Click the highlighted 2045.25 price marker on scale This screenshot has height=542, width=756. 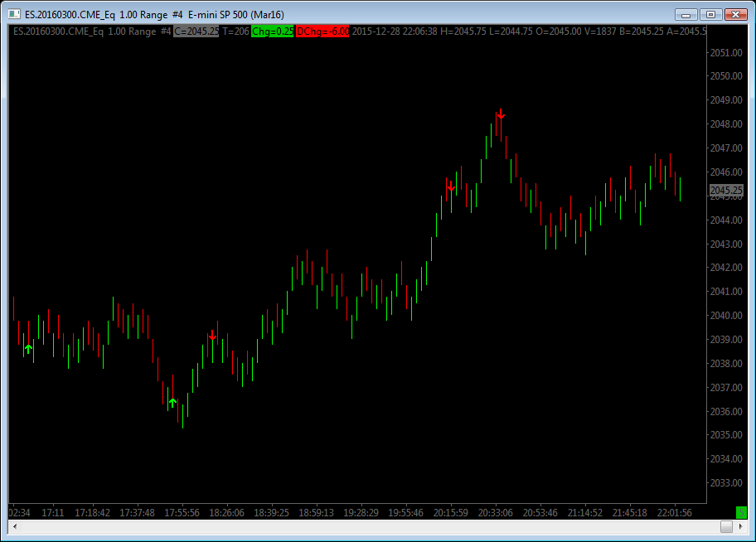tap(726, 191)
